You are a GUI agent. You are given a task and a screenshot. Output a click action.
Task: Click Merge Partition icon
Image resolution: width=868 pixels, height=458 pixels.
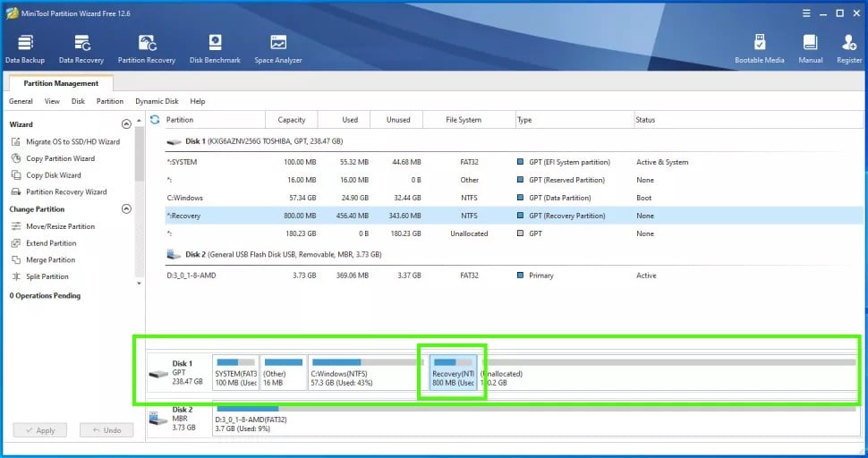coord(16,259)
